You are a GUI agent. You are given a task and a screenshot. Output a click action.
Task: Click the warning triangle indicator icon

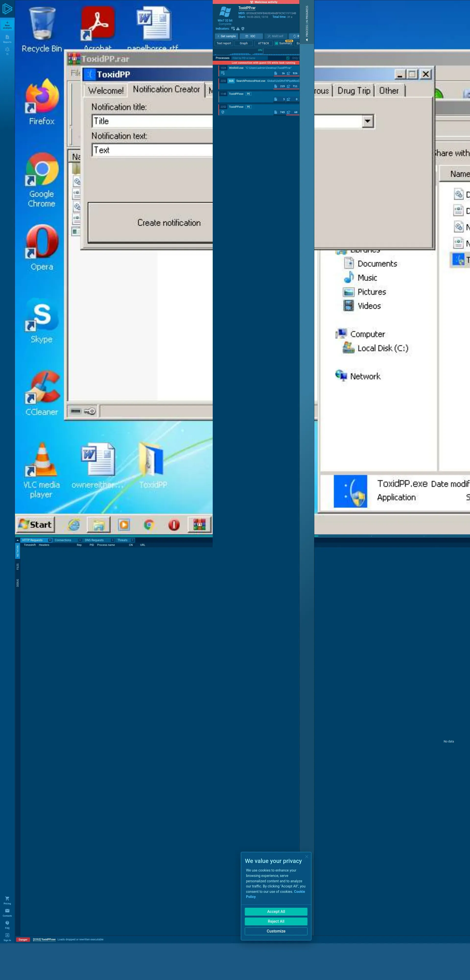(238, 29)
